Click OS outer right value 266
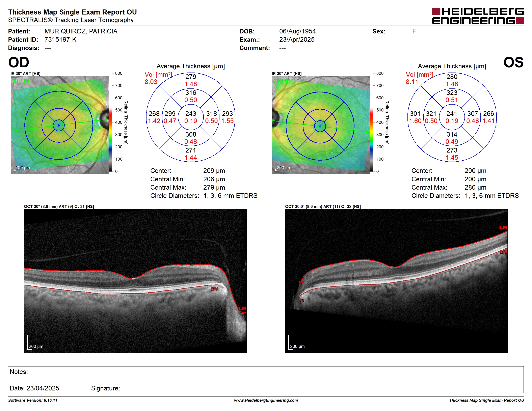The width and height of the screenshot is (532, 411). click(x=489, y=114)
